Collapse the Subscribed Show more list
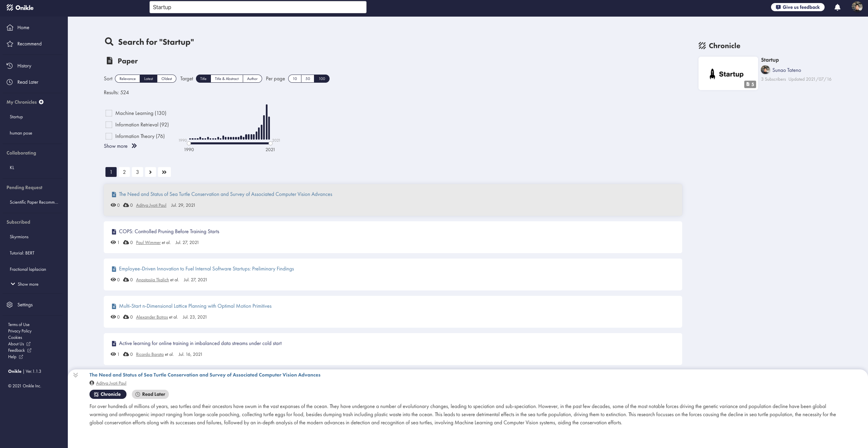This screenshot has width=868, height=448. pos(24,284)
